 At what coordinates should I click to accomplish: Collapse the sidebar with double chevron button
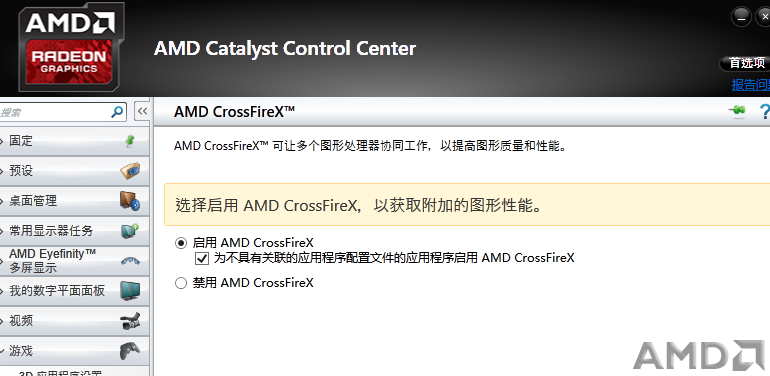(142, 111)
